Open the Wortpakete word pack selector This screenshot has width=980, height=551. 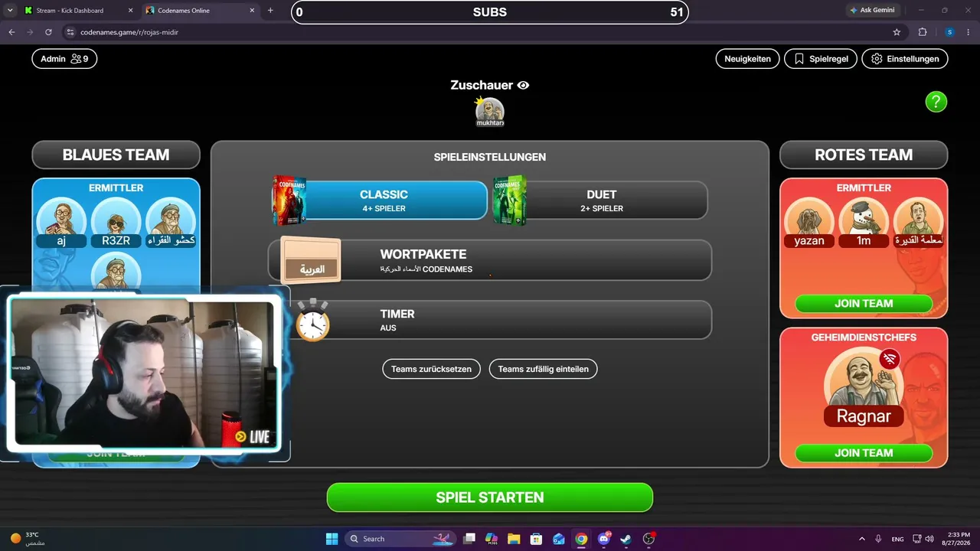[490, 260]
